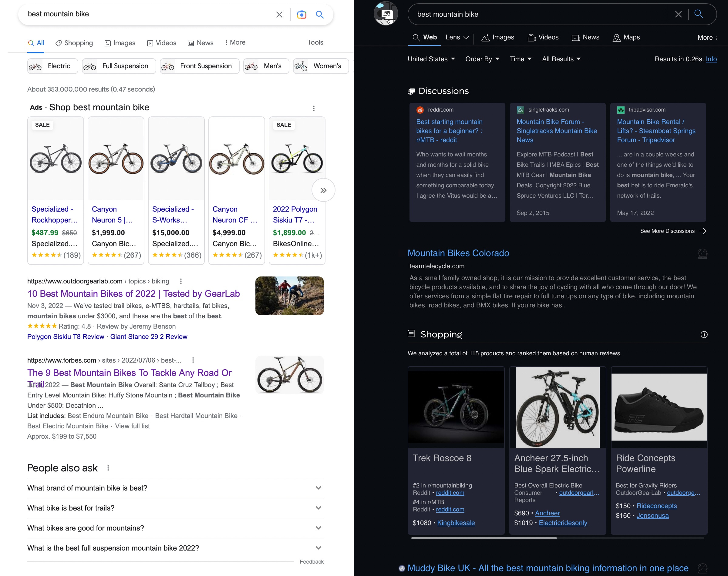Viewport: 728px width, 576px height.
Task: Clear the Google search box text
Action: point(279,15)
